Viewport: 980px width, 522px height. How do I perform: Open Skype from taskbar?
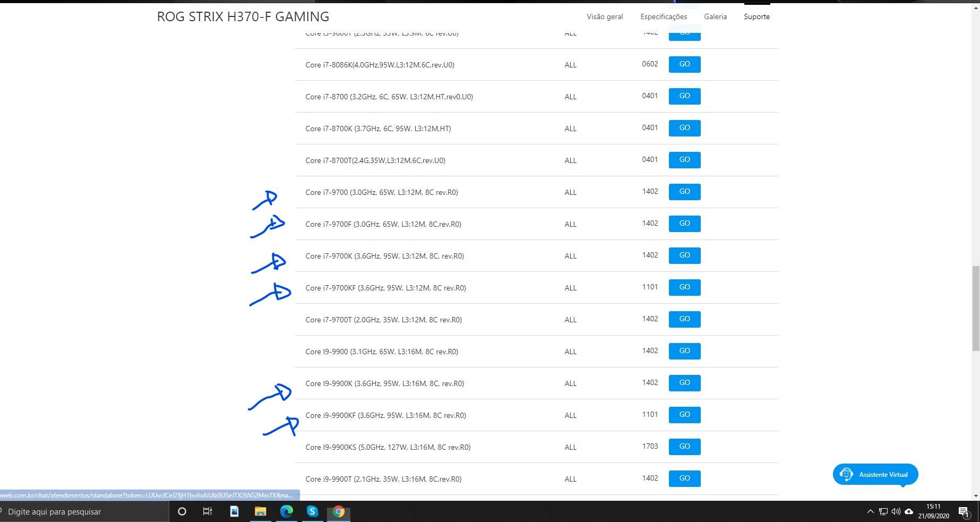point(312,511)
